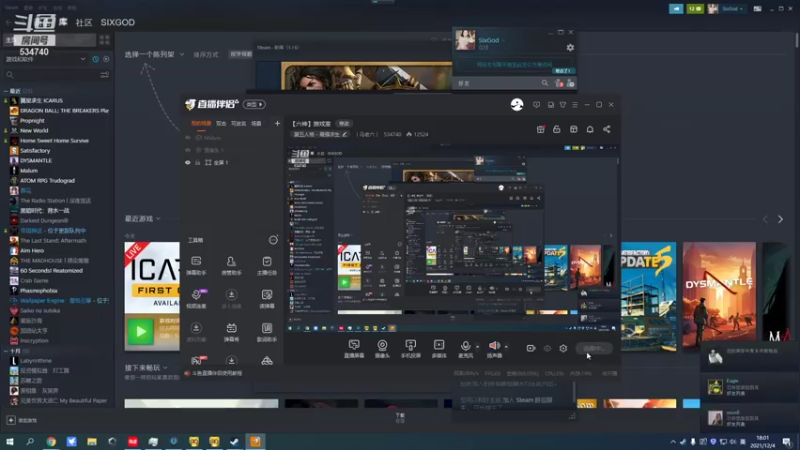Open 弹幕助手 tool in the streaming toolbox
Viewport: 800px width, 450px height.
pos(196,266)
